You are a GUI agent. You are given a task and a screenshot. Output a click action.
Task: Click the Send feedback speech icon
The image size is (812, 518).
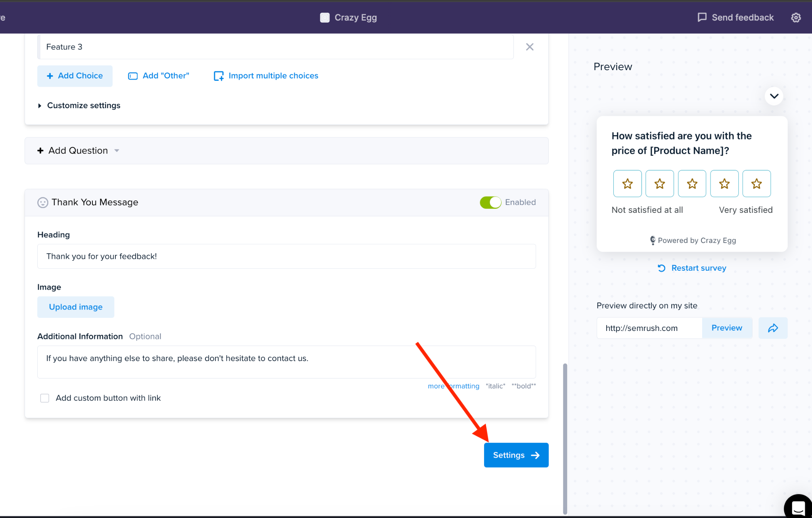click(x=702, y=17)
